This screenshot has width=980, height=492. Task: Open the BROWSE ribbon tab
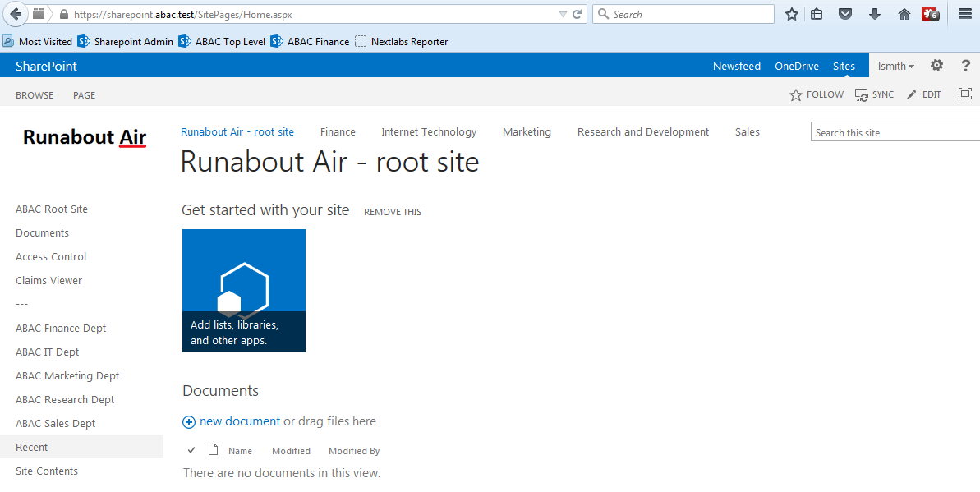35,95
